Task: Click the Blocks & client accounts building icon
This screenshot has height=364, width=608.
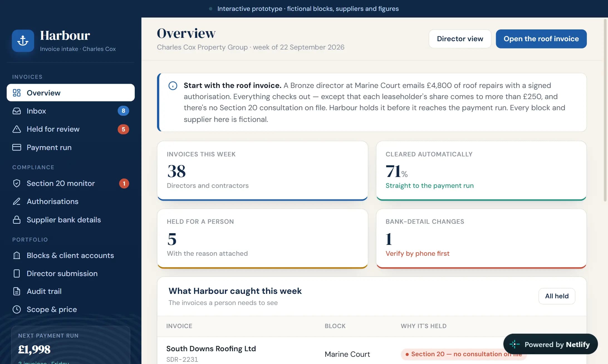Action: pyautogui.click(x=17, y=255)
